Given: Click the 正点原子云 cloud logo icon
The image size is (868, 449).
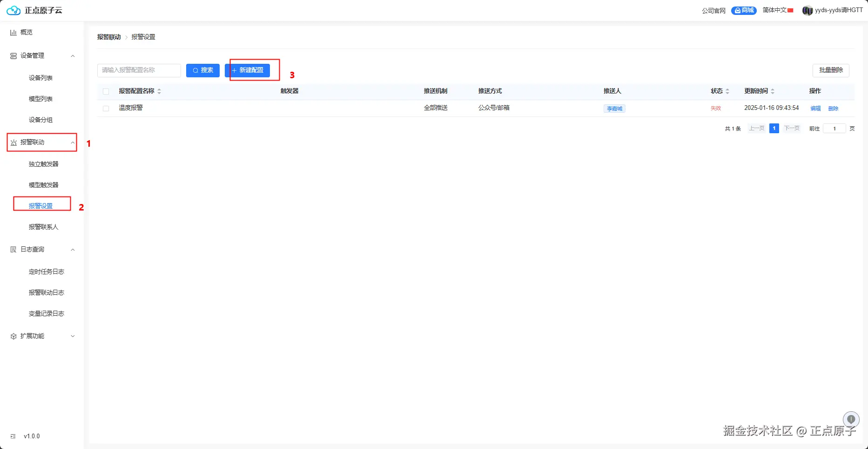Looking at the screenshot, I should 13,10.
